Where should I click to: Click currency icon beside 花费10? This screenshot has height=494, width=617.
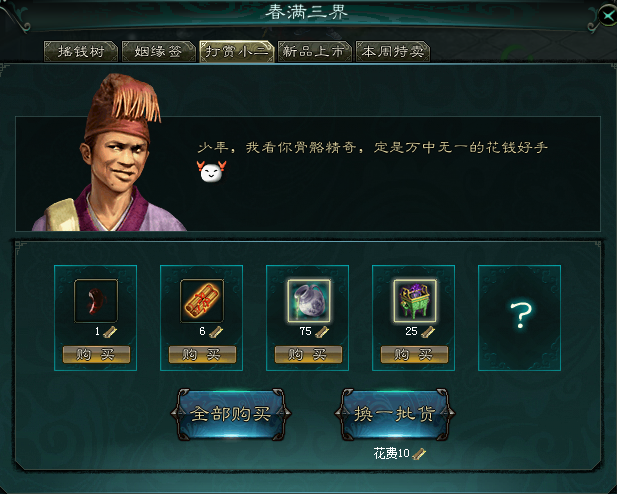pyautogui.click(x=419, y=454)
